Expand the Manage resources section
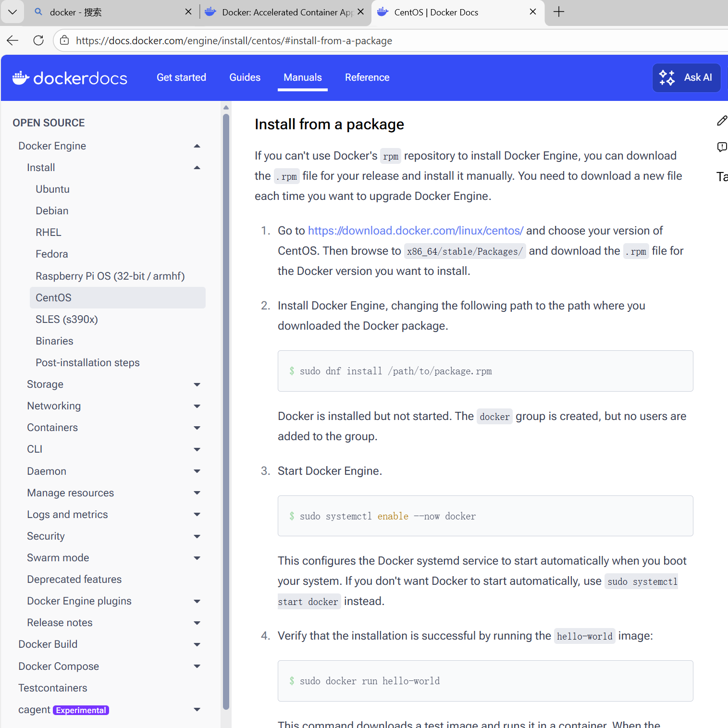 pos(197,493)
